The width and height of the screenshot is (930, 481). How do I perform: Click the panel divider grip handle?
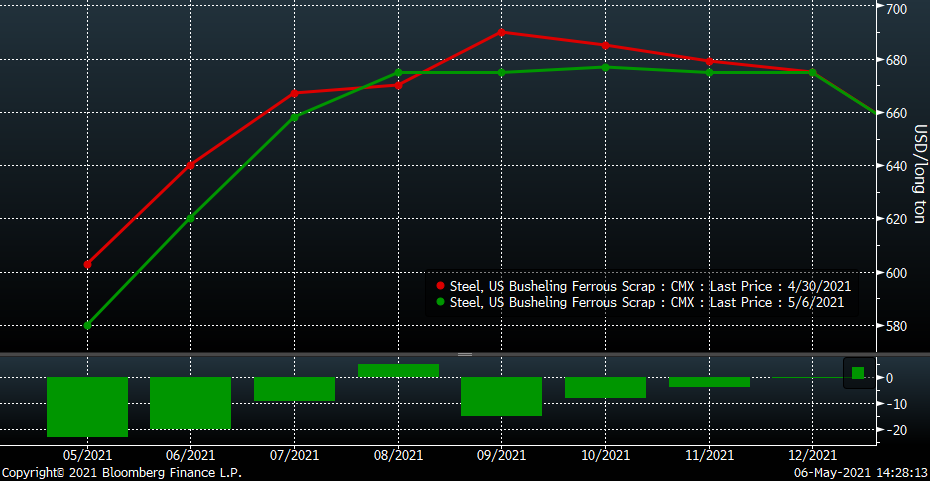pos(465,354)
